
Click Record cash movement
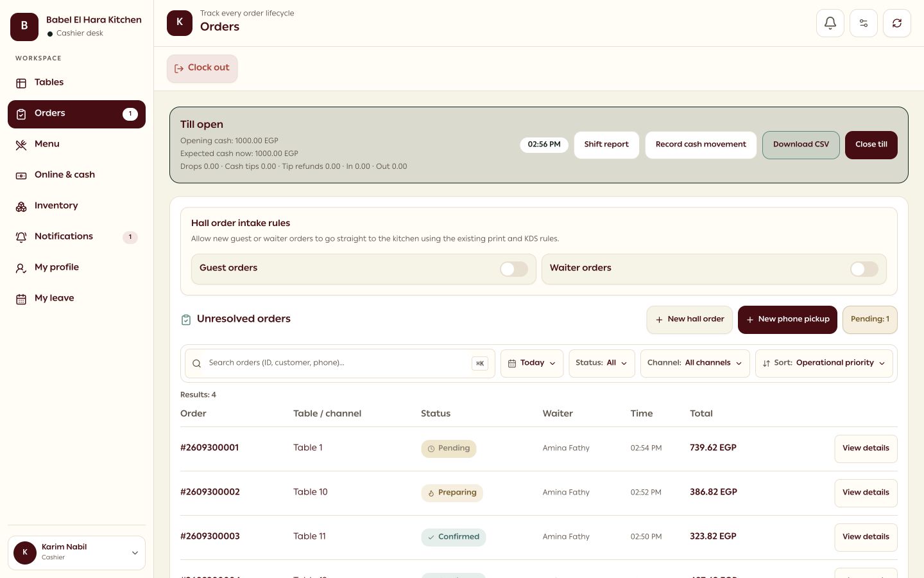[x=701, y=144]
